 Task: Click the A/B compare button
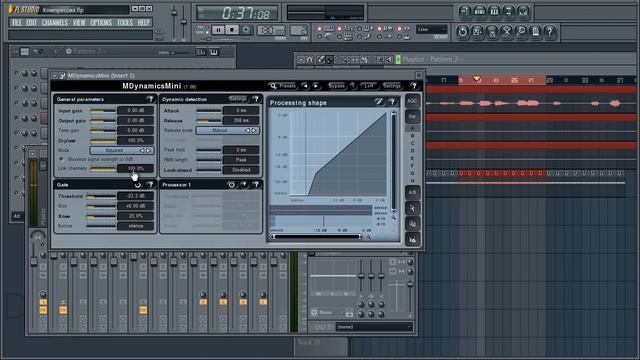412,192
